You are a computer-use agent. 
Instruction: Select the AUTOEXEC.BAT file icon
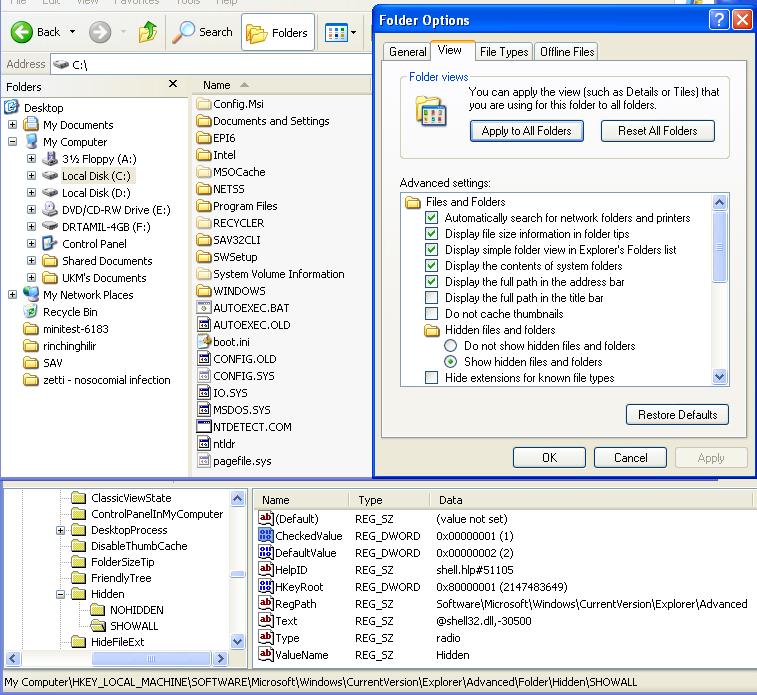[204, 307]
